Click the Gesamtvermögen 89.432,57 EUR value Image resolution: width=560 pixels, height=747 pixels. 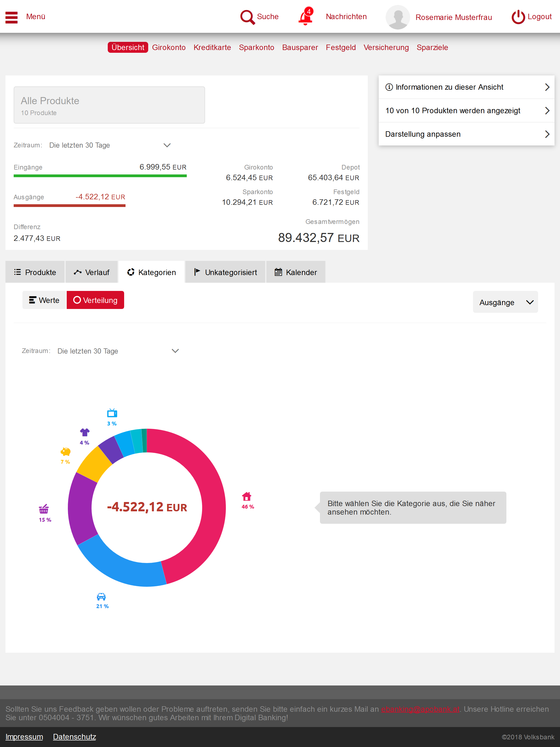[x=319, y=238]
